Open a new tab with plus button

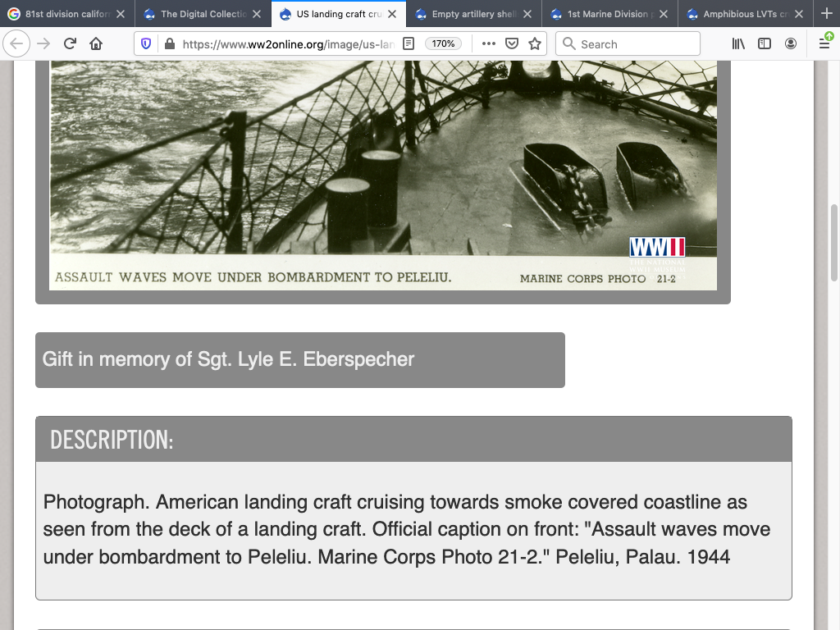pos(826,14)
